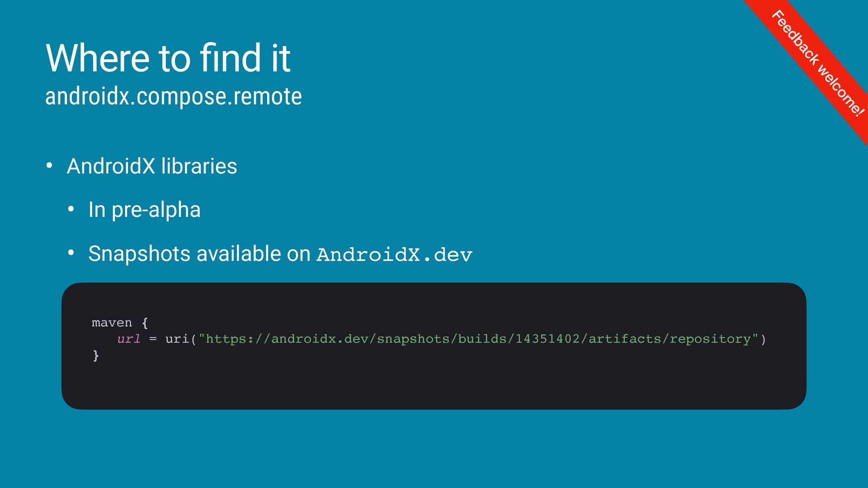Screen dimensions: 868x488
Task: Click the "maven" keyword in the code
Action: [x=112, y=323]
